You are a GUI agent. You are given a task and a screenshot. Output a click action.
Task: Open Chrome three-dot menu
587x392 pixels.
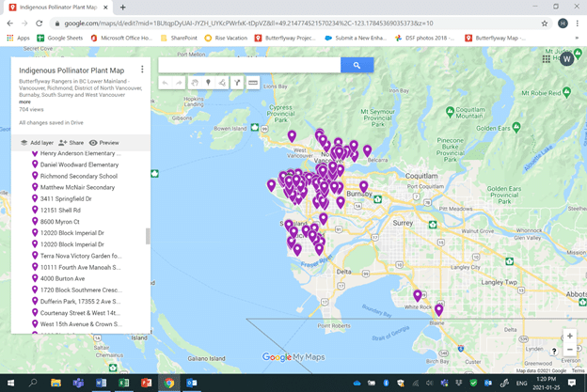pyautogui.click(x=578, y=24)
